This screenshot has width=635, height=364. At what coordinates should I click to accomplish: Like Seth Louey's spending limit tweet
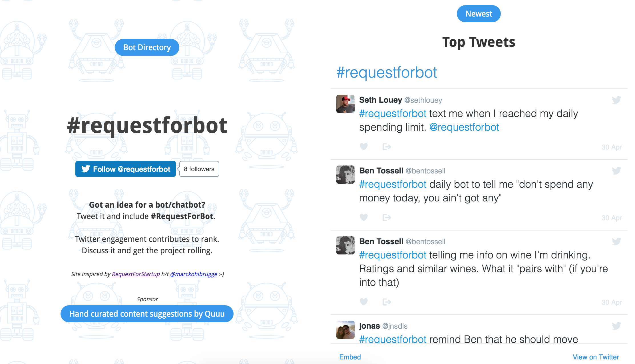(x=364, y=147)
